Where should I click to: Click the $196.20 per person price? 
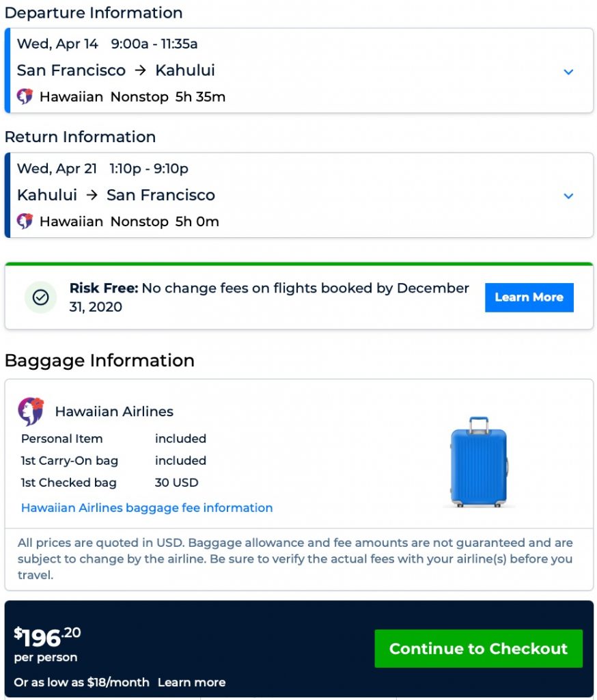point(47,638)
